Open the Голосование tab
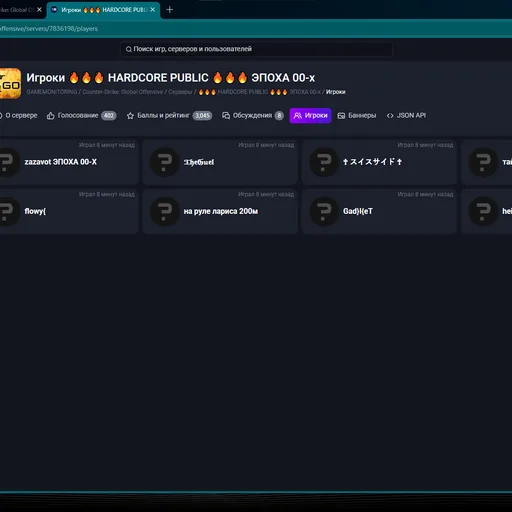512x512 pixels. pyautogui.click(x=81, y=116)
